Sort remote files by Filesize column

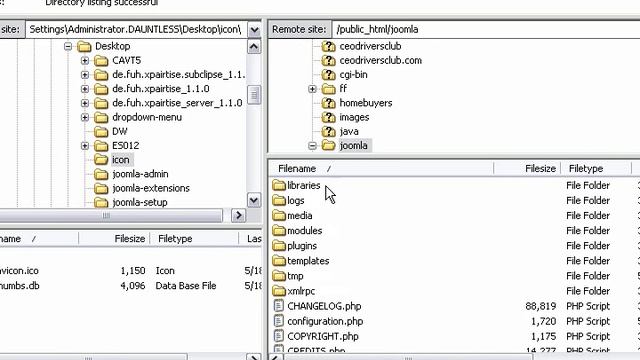pos(527,169)
